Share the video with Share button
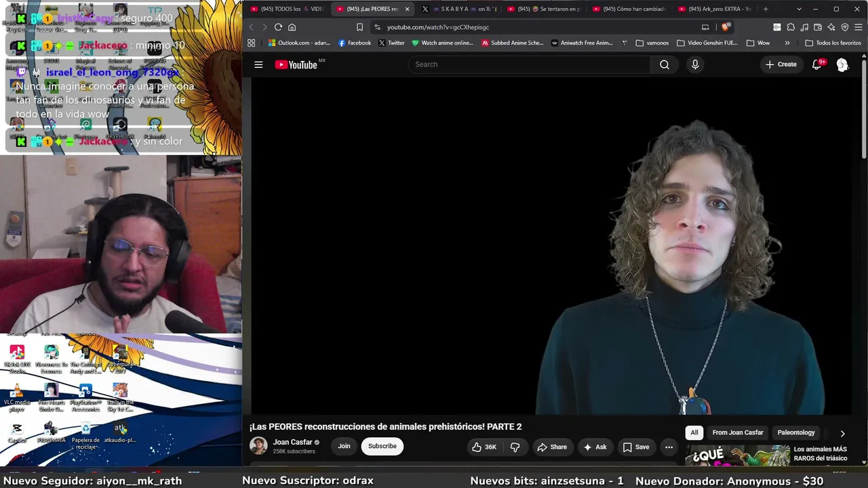The image size is (868, 488). (x=552, y=447)
